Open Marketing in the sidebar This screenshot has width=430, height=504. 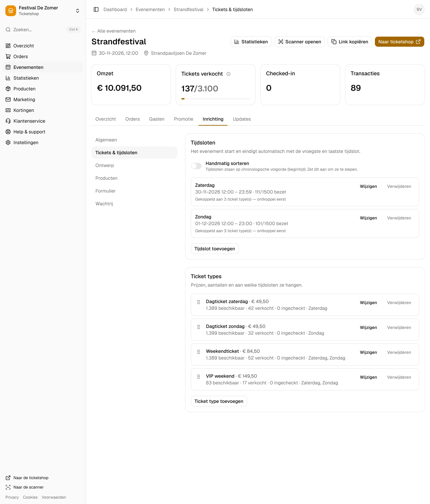click(43, 99)
